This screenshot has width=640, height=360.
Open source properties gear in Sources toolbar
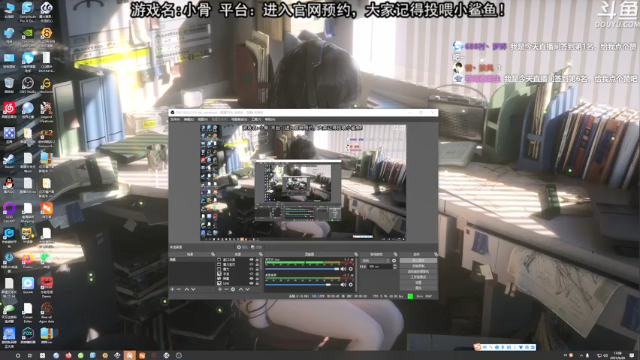point(233,289)
